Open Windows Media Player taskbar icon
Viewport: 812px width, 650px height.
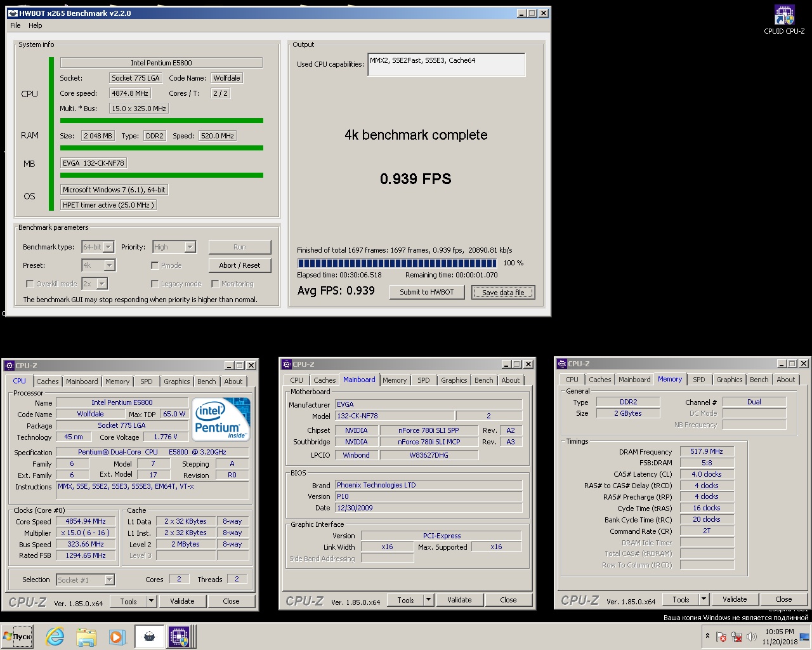pos(117,637)
